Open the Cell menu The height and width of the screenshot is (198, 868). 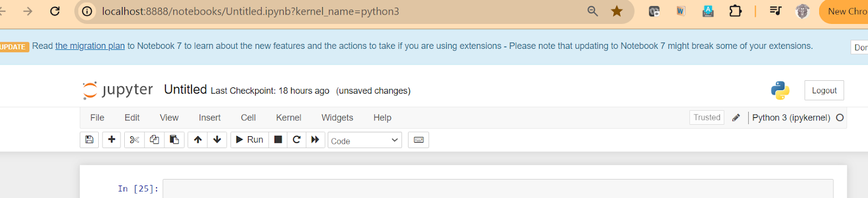point(248,118)
